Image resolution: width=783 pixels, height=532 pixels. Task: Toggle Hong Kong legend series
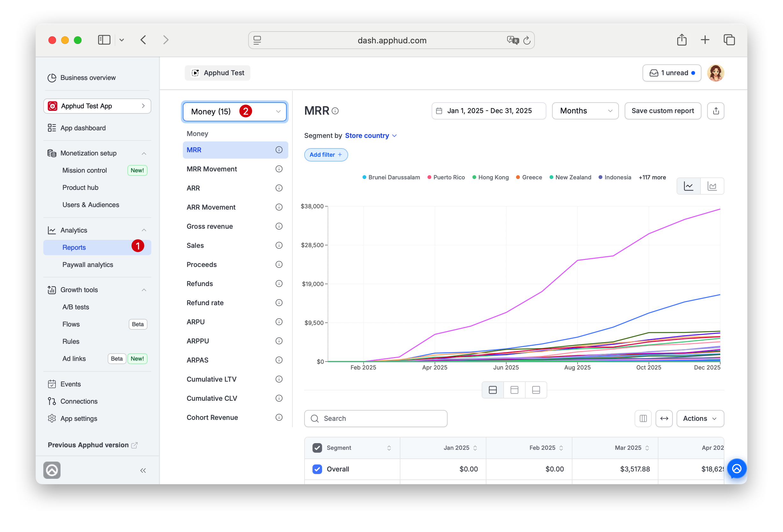click(491, 177)
